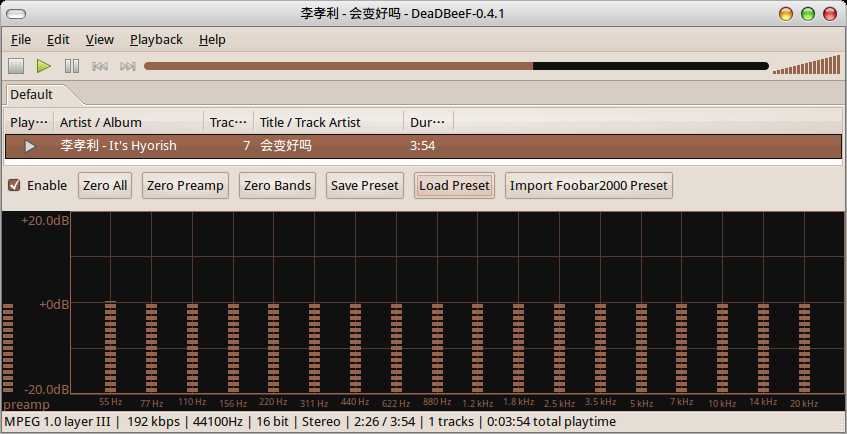Sort by Artist / Album column header

tap(129, 122)
